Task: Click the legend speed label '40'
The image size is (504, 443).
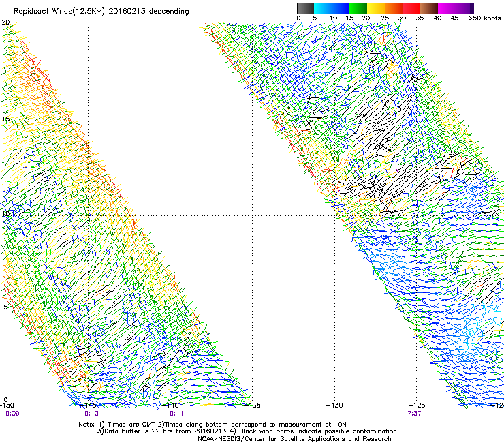Action: click(437, 18)
